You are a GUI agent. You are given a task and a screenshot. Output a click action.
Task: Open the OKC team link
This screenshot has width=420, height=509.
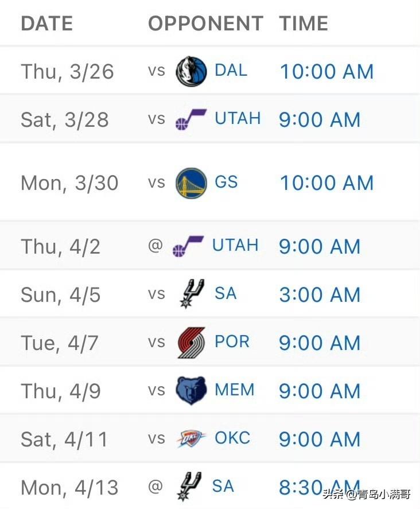click(232, 438)
